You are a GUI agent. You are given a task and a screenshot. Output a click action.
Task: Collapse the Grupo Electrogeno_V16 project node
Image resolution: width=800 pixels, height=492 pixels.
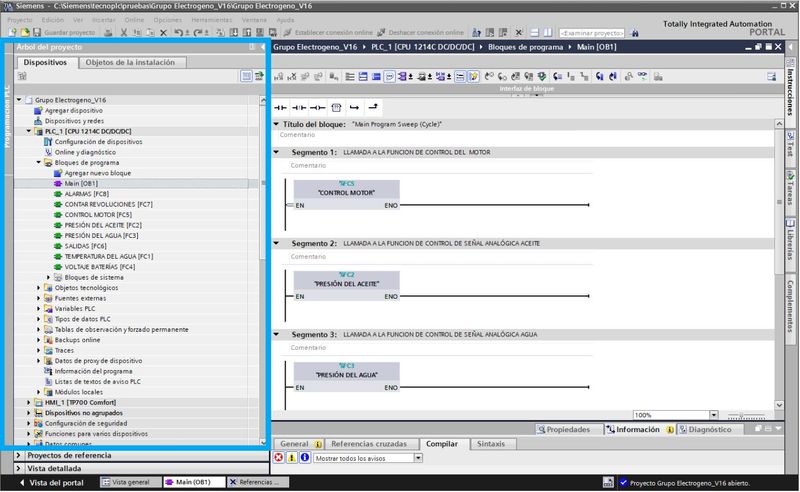pos(19,100)
